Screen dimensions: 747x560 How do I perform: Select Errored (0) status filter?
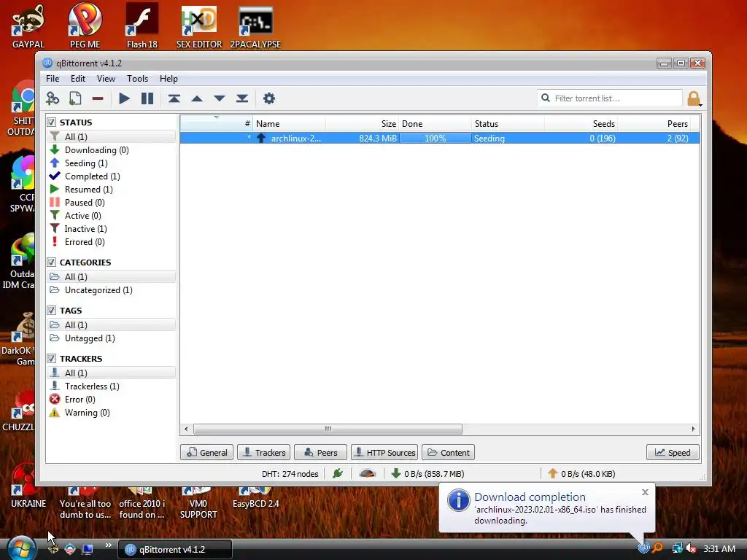(x=85, y=242)
